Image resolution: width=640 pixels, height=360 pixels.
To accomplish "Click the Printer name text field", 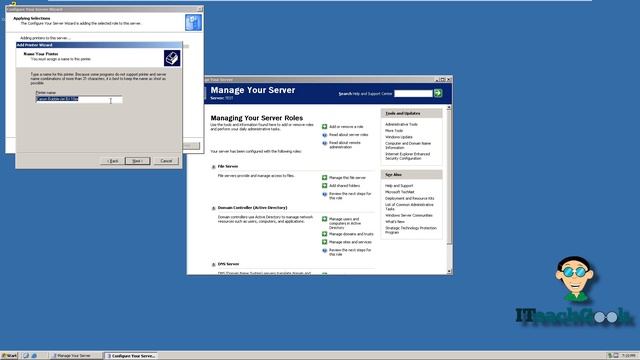I will tap(79, 99).
